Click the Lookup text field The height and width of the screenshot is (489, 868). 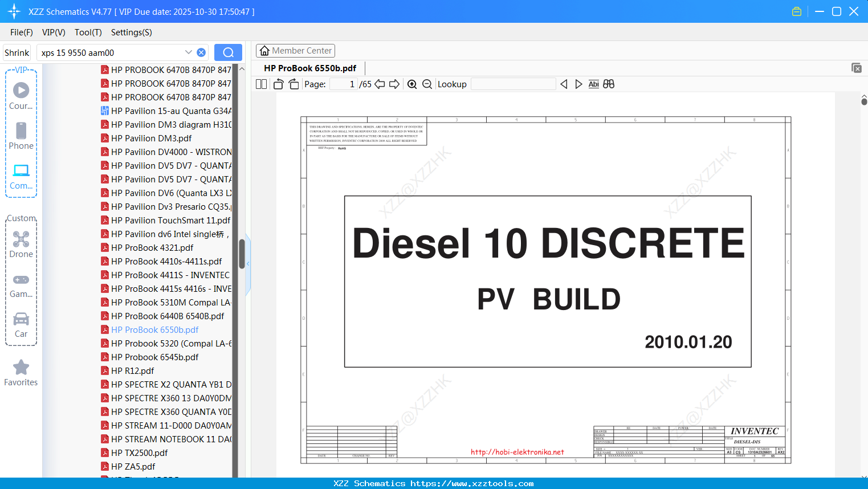pyautogui.click(x=514, y=84)
